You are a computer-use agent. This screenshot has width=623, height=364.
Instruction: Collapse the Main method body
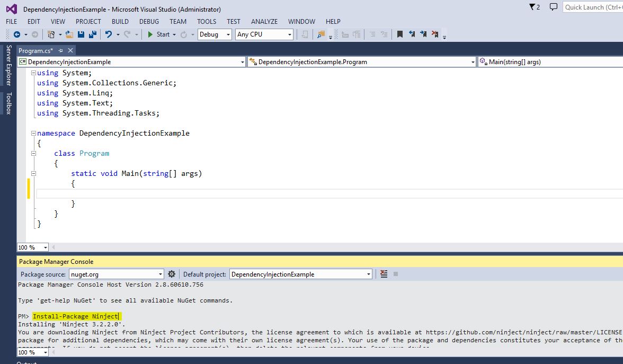click(33, 173)
